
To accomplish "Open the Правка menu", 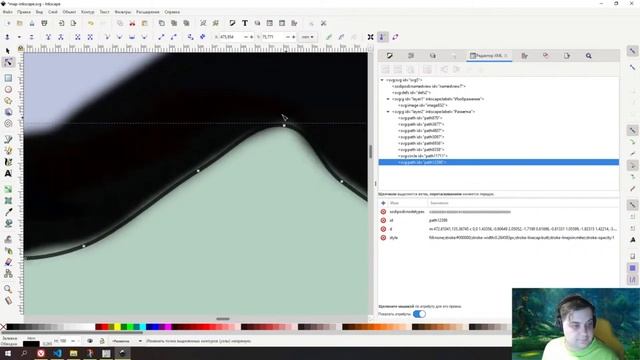I will pyautogui.click(x=24, y=12).
